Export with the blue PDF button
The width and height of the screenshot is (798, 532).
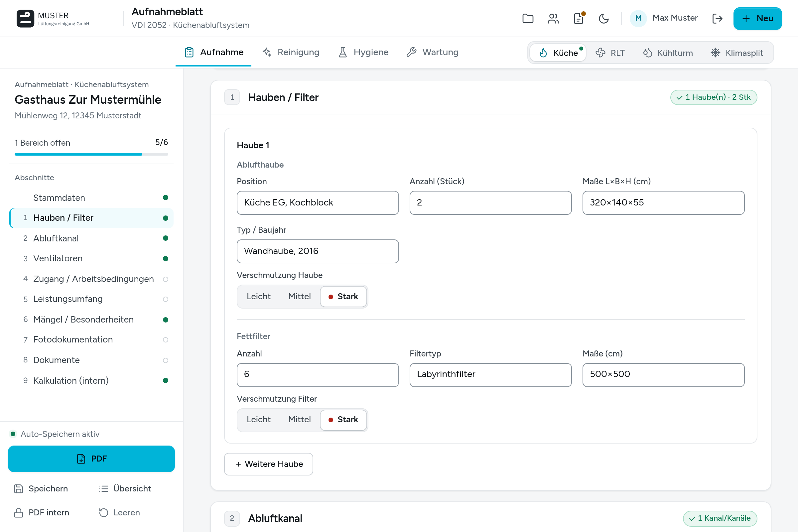[x=91, y=459]
